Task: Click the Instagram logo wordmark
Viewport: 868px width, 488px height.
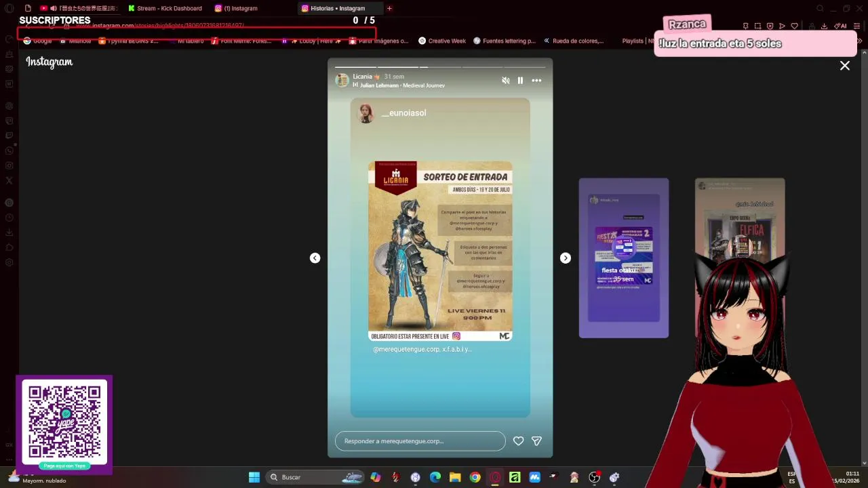Action: pyautogui.click(x=50, y=62)
